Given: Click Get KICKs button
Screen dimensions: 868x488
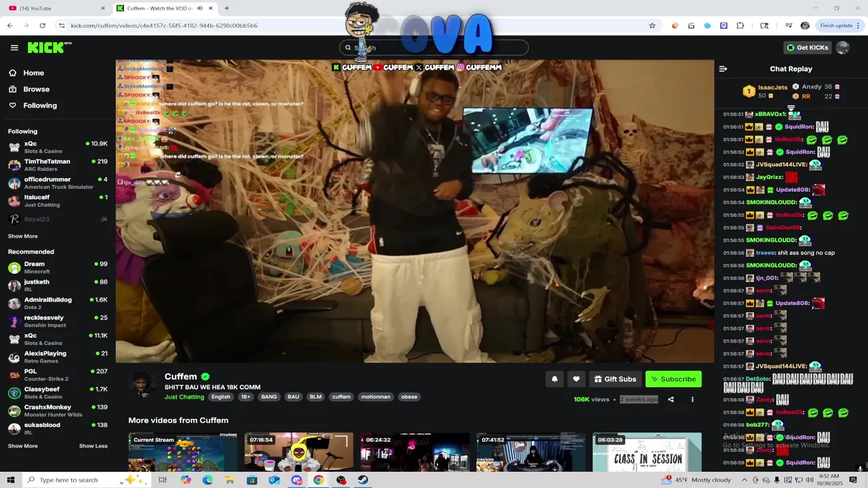Looking at the screenshot, I should pos(807,47).
